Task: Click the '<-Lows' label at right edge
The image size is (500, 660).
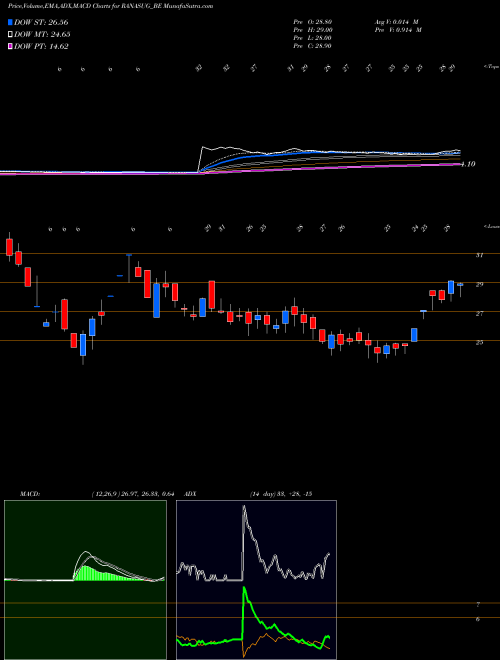Action: click(x=492, y=226)
